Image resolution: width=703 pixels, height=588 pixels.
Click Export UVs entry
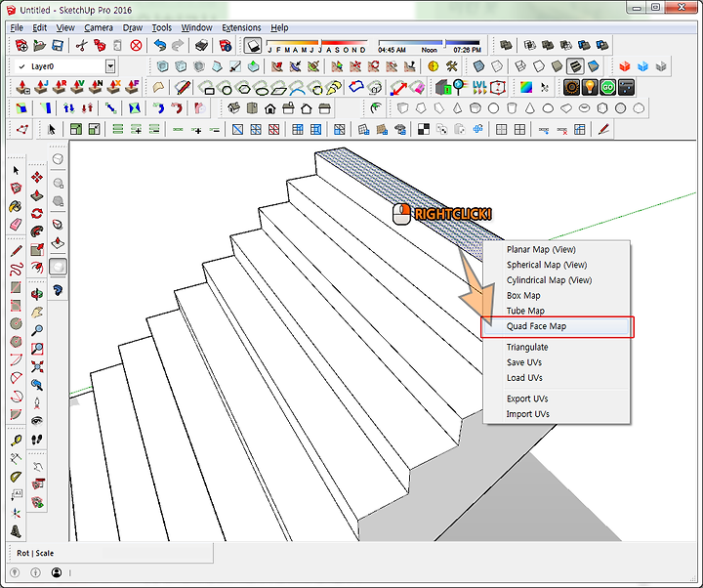(x=557, y=399)
